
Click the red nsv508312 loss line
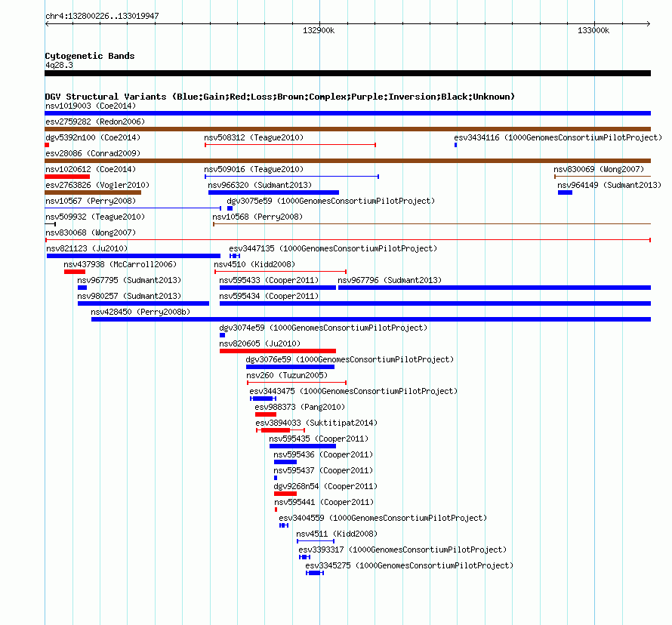click(x=290, y=145)
